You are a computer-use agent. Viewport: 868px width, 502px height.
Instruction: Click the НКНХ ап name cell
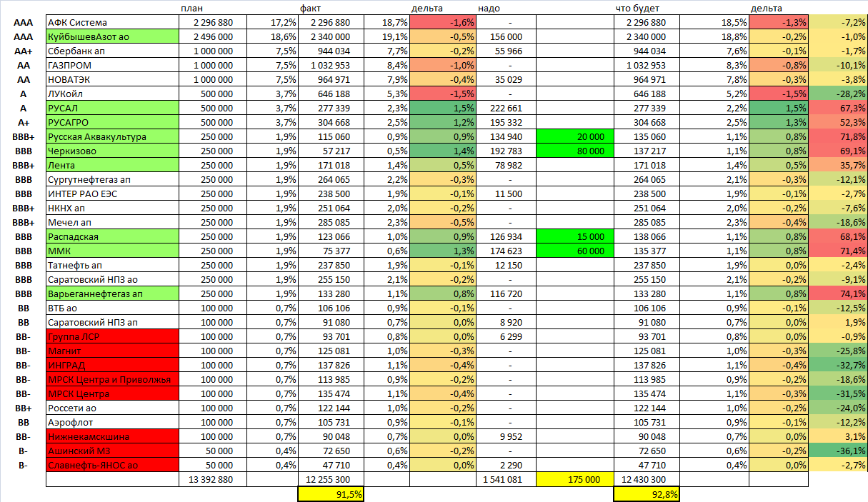tap(111, 208)
